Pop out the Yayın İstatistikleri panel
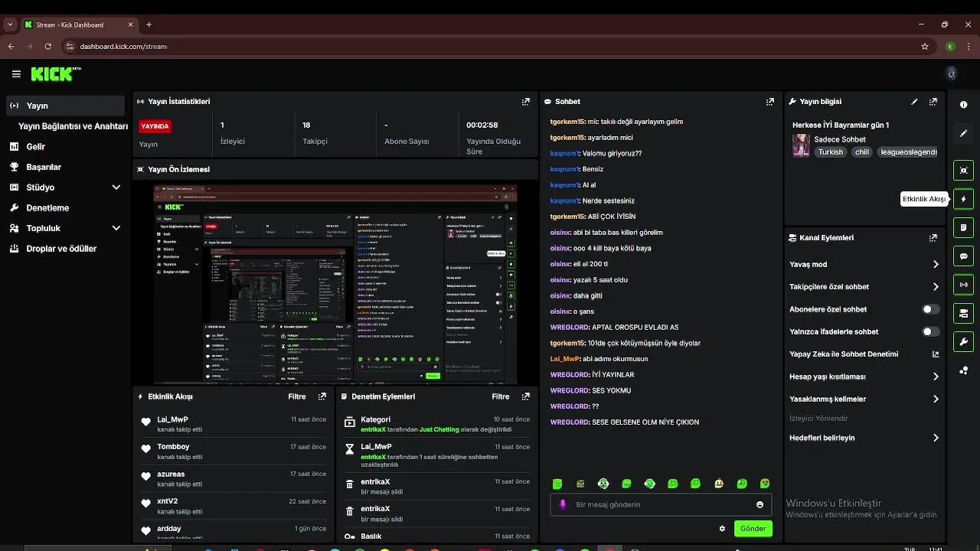 click(525, 101)
